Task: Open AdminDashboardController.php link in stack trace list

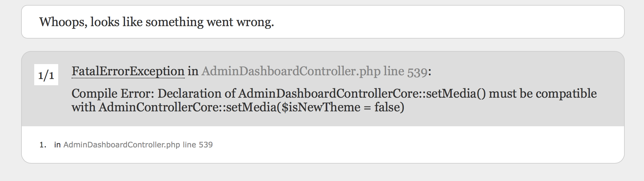Action: [122, 145]
